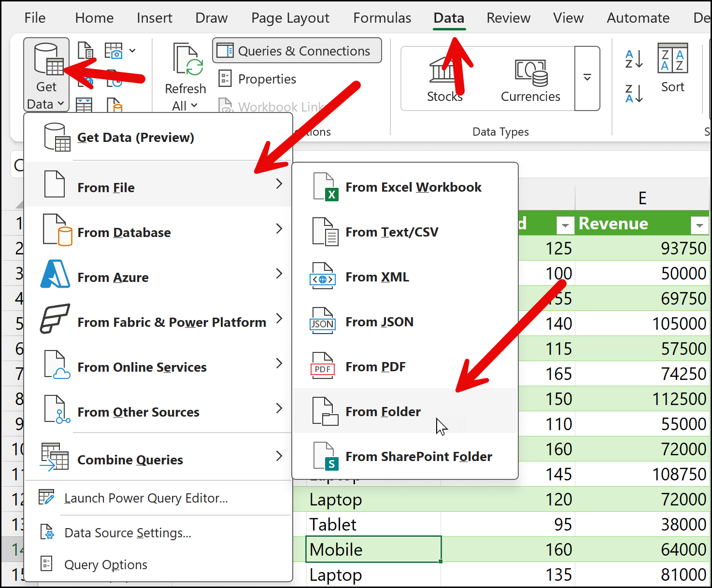Image resolution: width=712 pixels, height=588 pixels.
Task: Click the Get Data database icon
Action: pos(47,60)
